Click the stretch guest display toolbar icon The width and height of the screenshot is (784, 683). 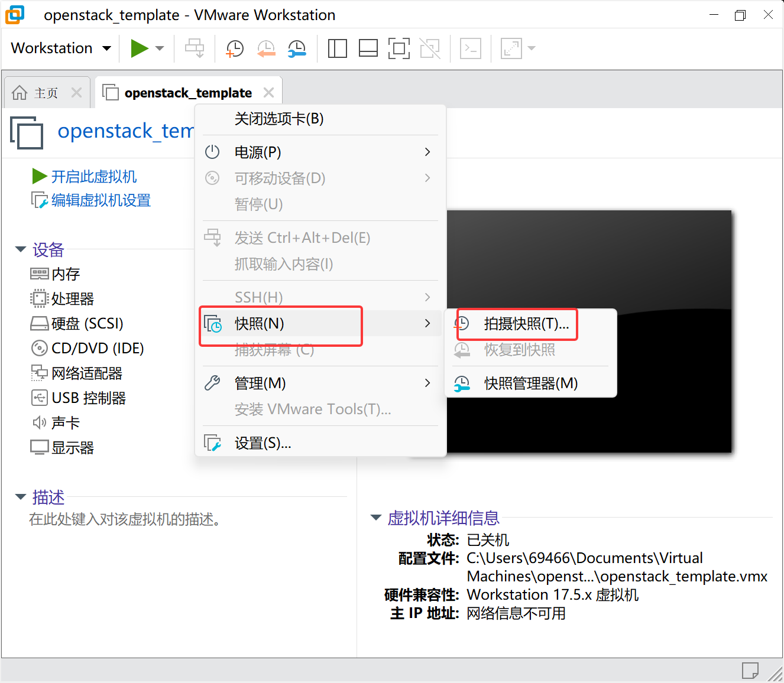[x=511, y=48]
